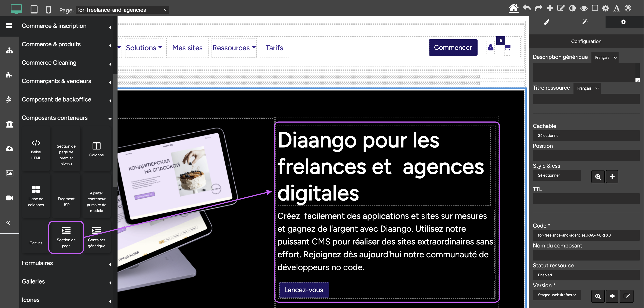
Task: Click the leaf plant sidebar icon
Action: 9,99
